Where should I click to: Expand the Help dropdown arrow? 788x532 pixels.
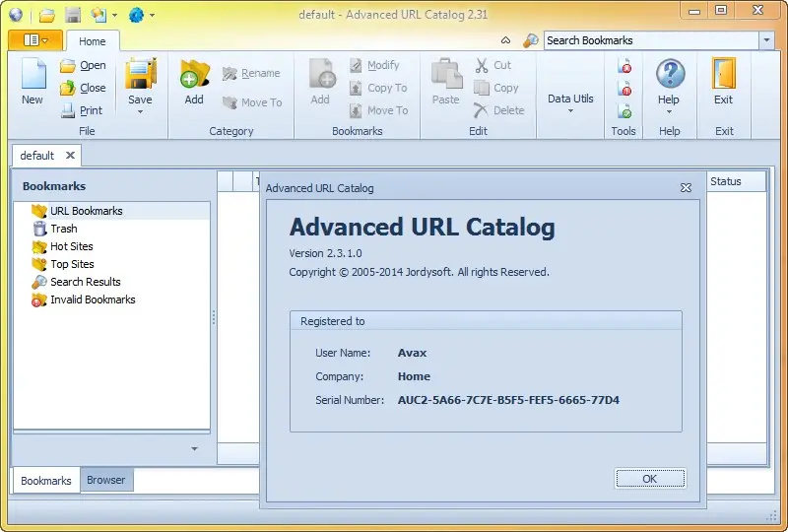point(669,111)
